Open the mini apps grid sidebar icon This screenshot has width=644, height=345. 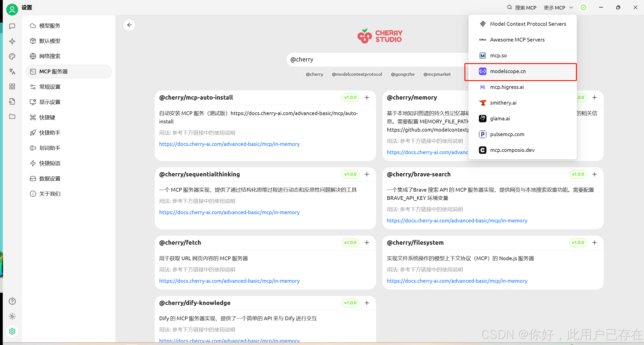pyautogui.click(x=12, y=86)
